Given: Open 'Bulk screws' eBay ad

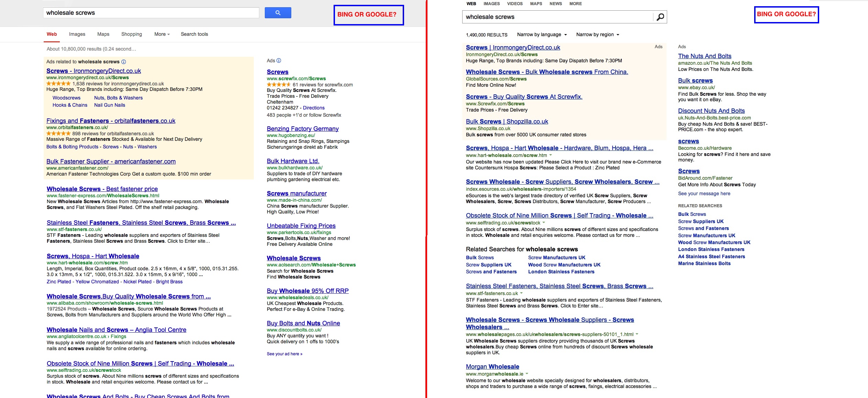Looking at the screenshot, I should (x=695, y=81).
